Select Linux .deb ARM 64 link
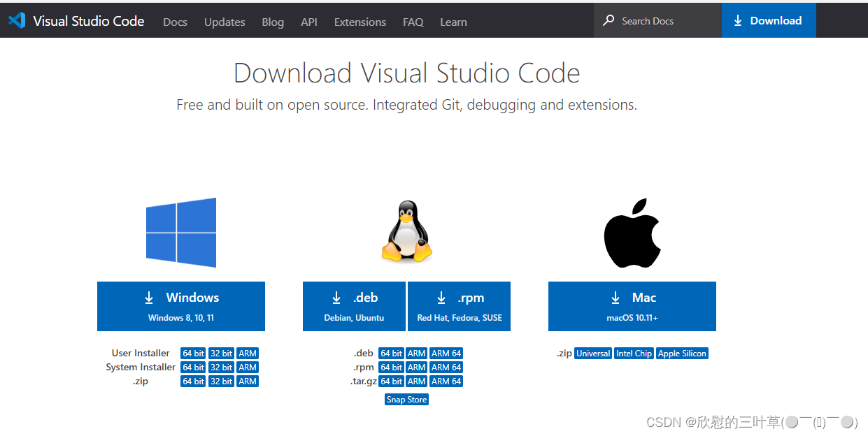The width and height of the screenshot is (868, 436). click(x=446, y=354)
